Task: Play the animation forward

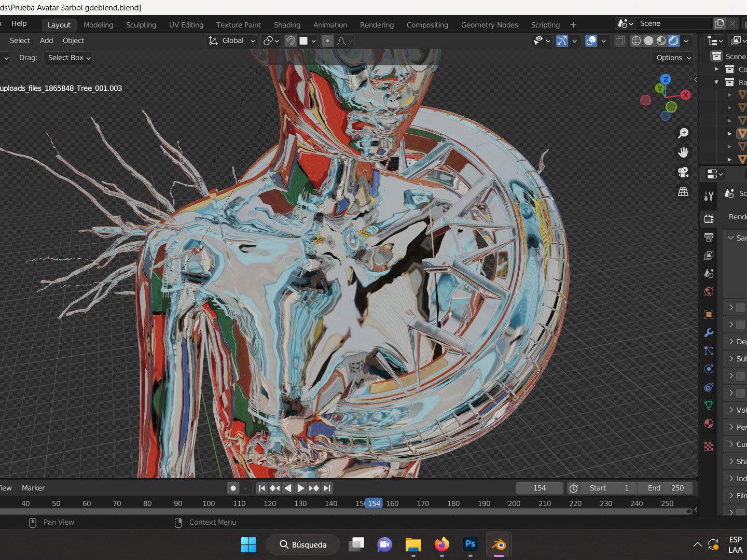Action: [300, 488]
